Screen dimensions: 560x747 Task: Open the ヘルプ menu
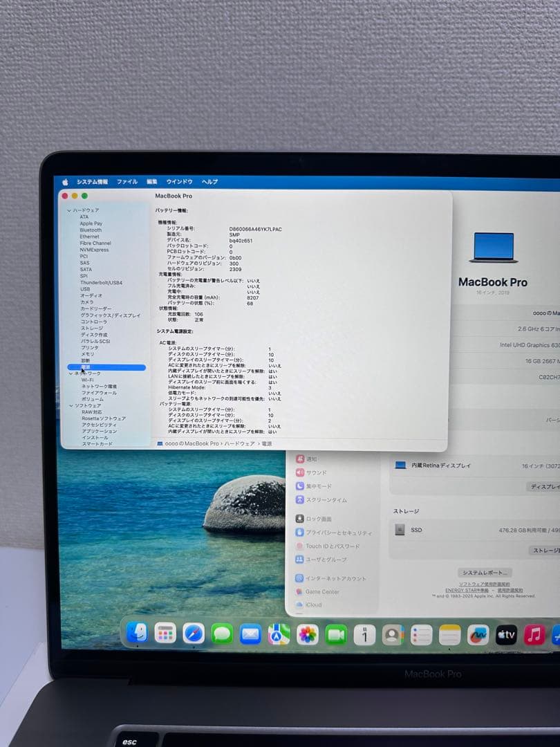coord(209,181)
